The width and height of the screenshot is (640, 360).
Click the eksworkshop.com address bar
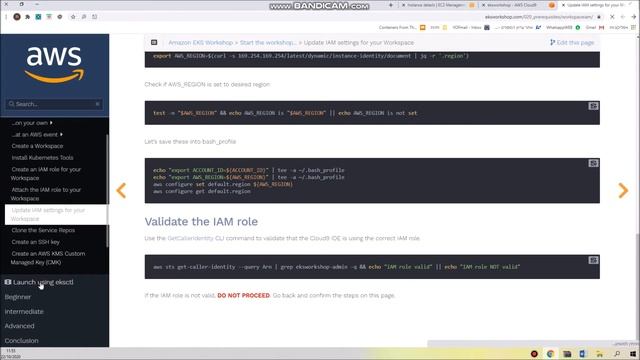coord(538,17)
